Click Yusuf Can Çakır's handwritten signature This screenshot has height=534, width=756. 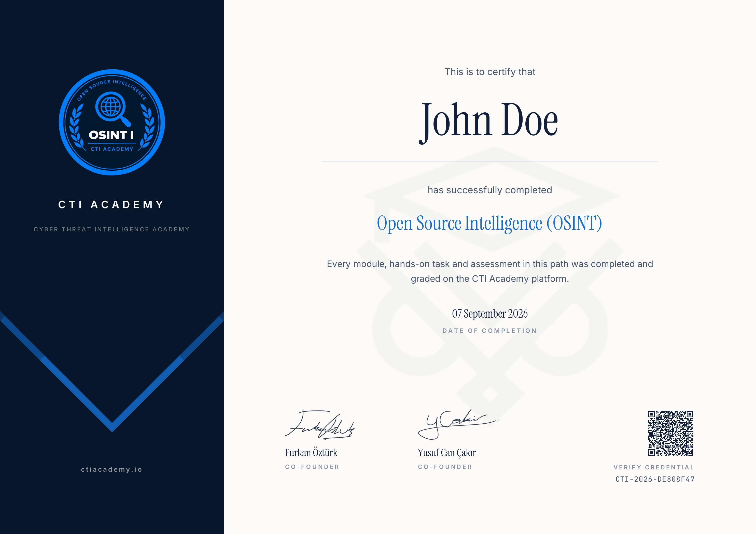pos(458,424)
